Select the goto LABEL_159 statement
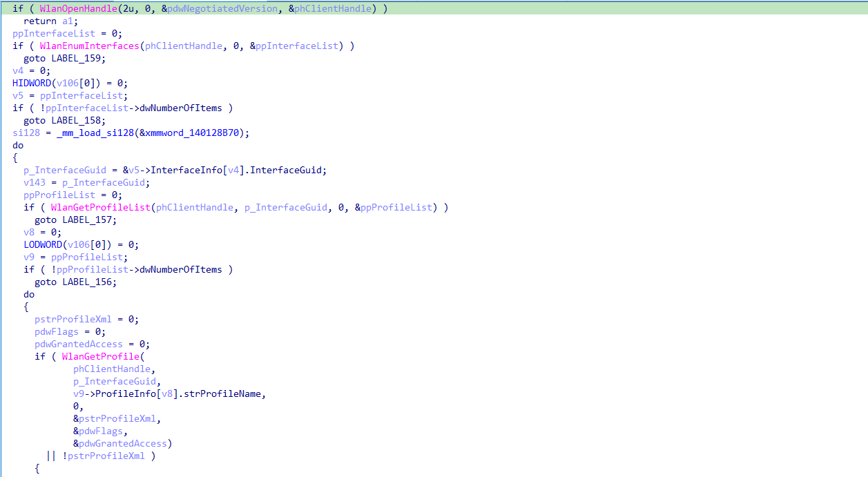Image resolution: width=868 pixels, height=477 pixels. pyautogui.click(x=64, y=58)
